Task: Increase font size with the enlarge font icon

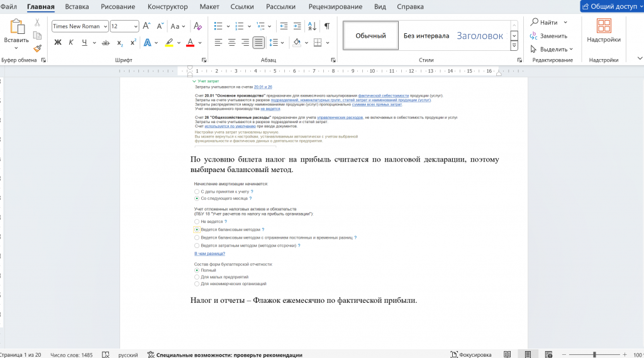Action: 147,26
